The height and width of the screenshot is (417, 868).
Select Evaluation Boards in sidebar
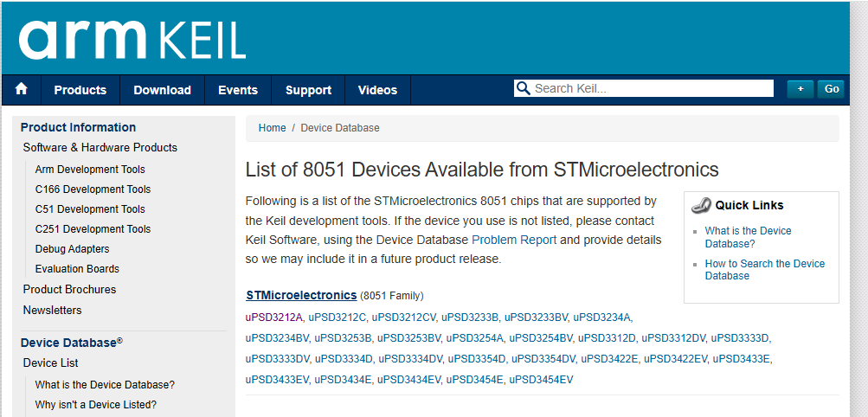(x=77, y=269)
